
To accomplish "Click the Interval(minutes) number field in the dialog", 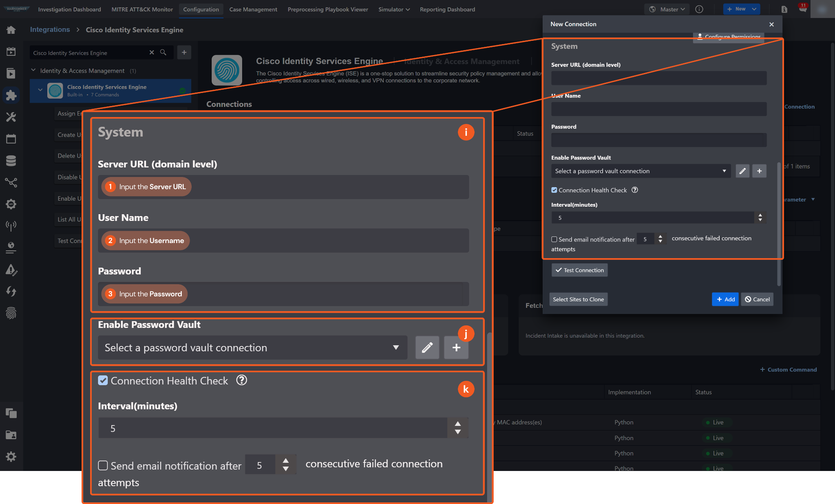I will point(653,217).
